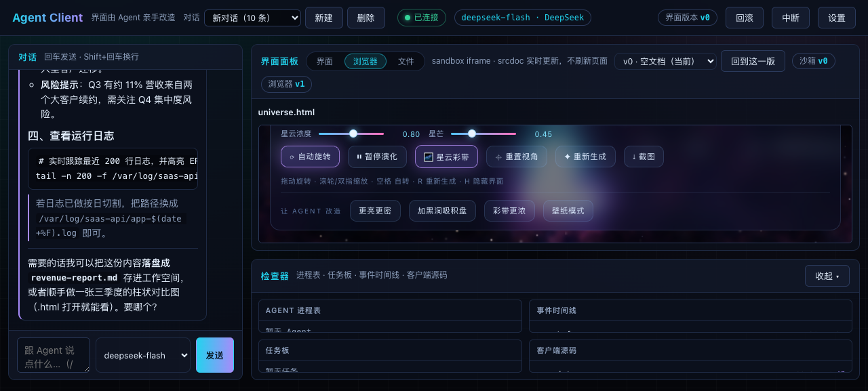This screenshot has width=868, height=391.
Task: Collapse the inspector with 收起
Action: click(x=827, y=276)
